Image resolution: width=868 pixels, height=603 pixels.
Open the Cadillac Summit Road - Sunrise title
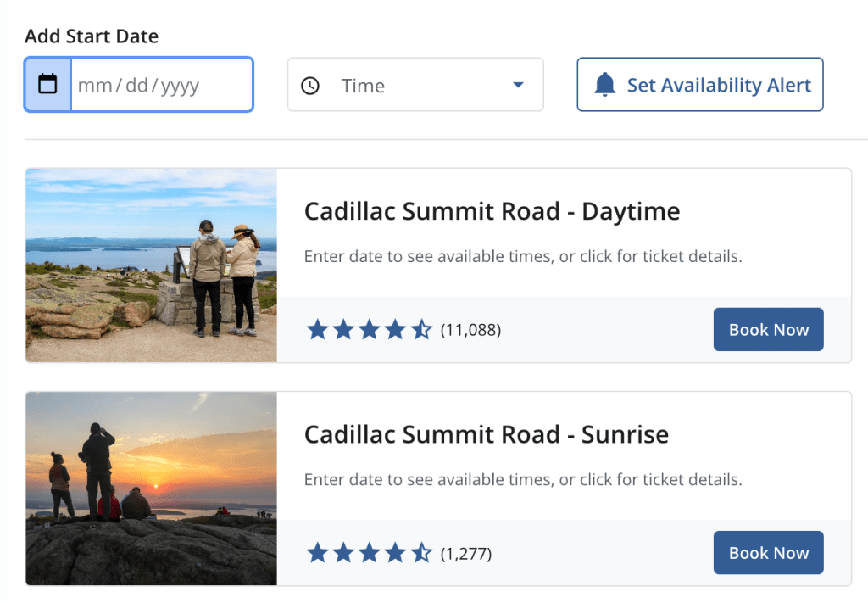click(486, 435)
